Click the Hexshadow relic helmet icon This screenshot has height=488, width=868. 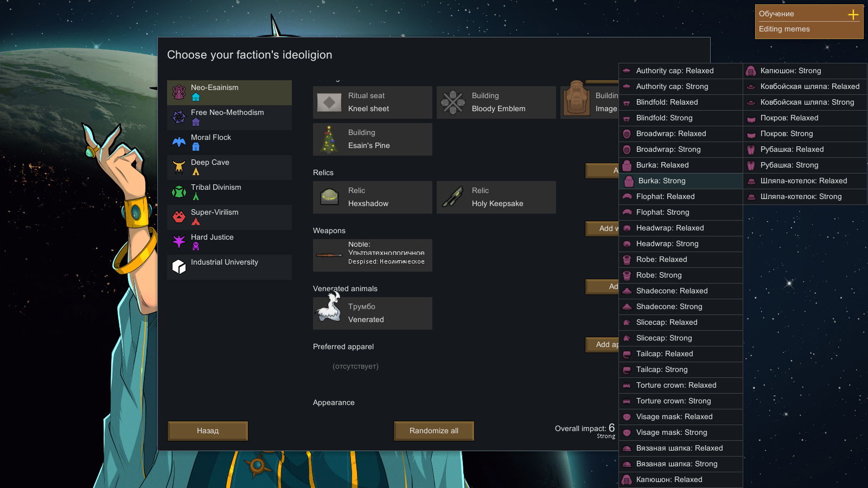pos(329,197)
